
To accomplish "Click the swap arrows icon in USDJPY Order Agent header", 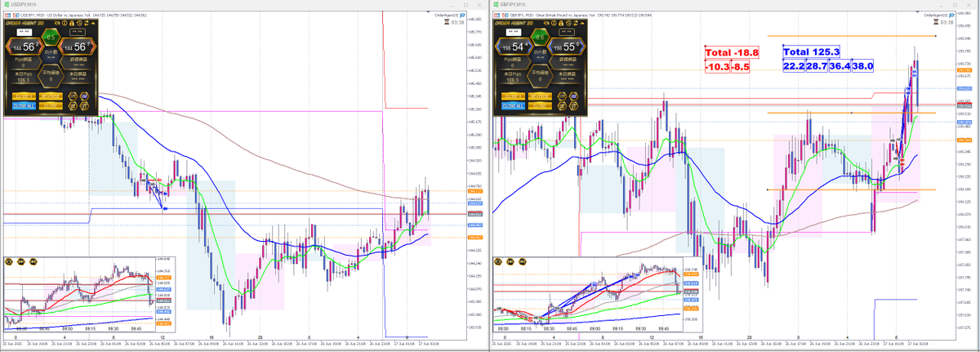I will tap(87, 23).
